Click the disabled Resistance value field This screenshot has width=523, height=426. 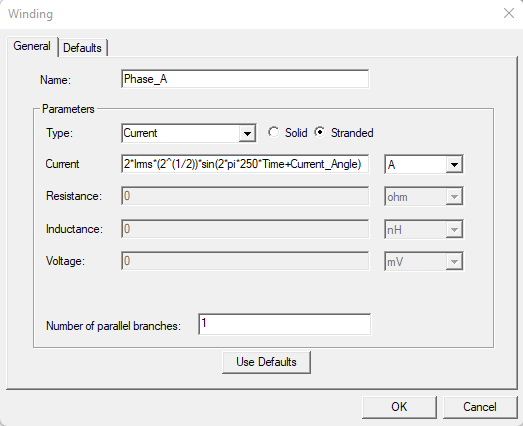pyautogui.click(x=245, y=196)
